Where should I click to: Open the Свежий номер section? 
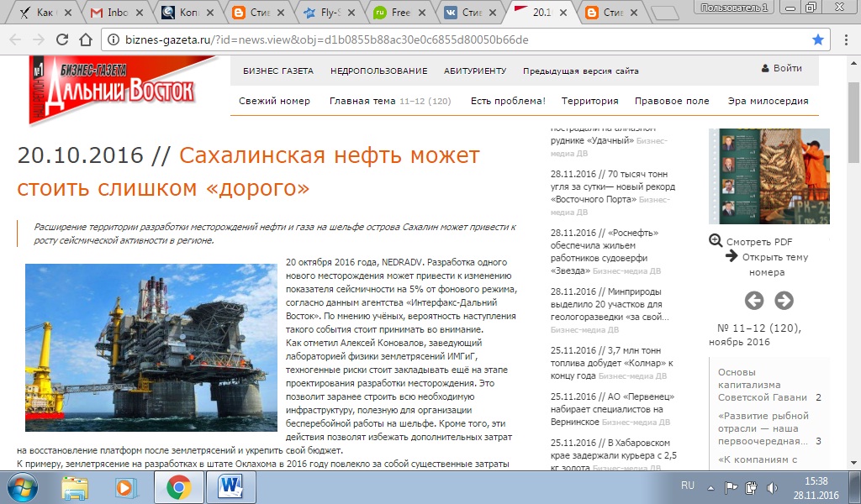(274, 101)
